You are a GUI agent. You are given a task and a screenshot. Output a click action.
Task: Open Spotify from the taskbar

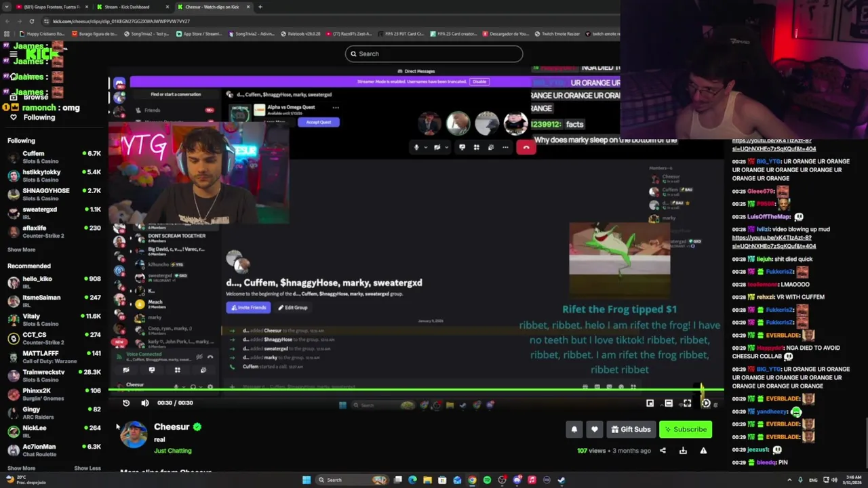coord(487,480)
